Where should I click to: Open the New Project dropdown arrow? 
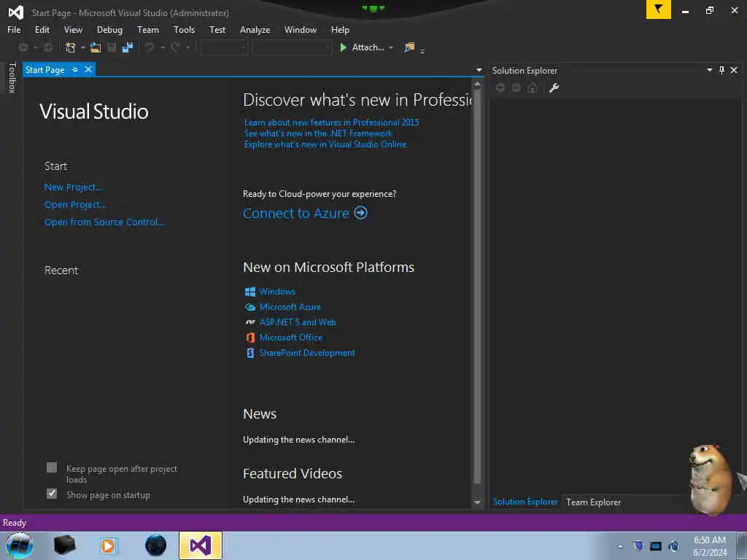[83, 47]
